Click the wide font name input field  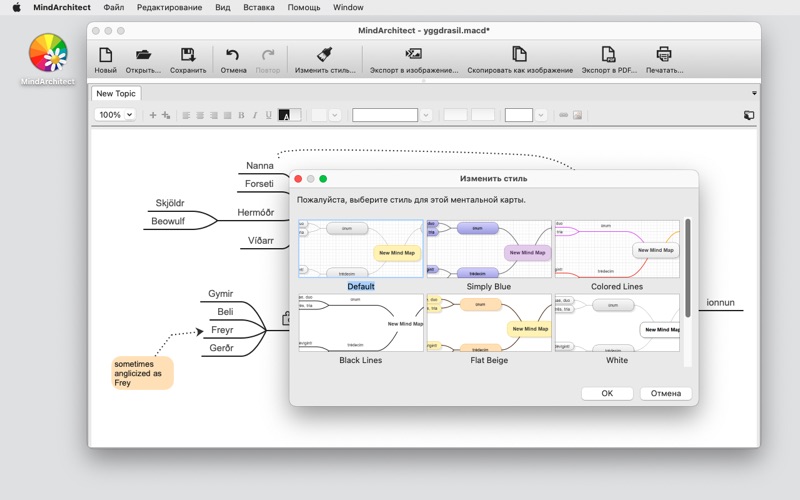click(385, 115)
